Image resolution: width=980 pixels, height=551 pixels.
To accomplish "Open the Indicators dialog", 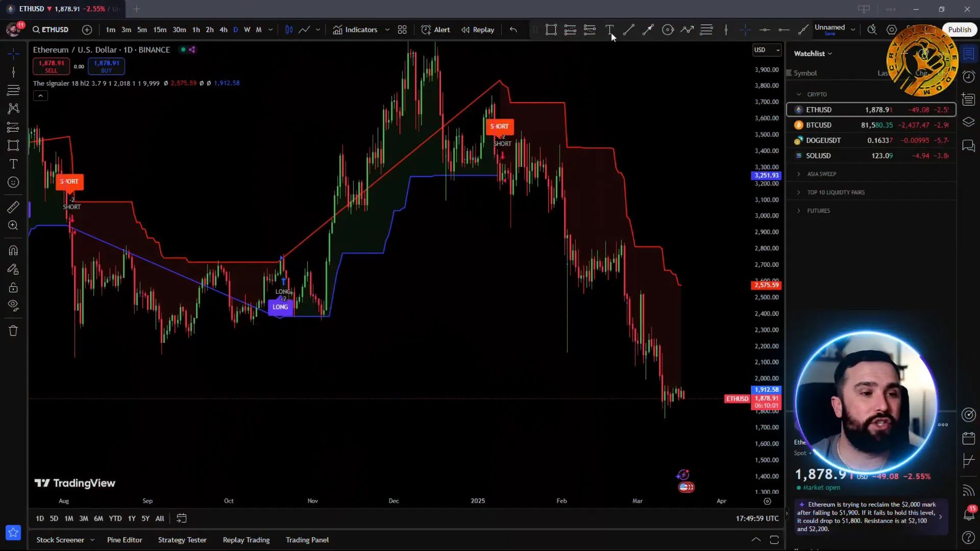I will 355,30.
